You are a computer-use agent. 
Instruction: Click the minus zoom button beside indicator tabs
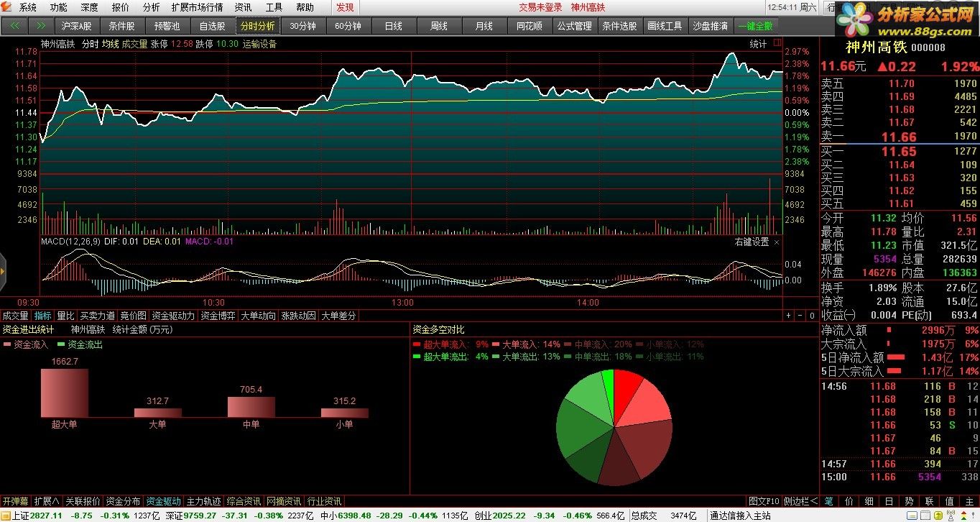click(800, 316)
